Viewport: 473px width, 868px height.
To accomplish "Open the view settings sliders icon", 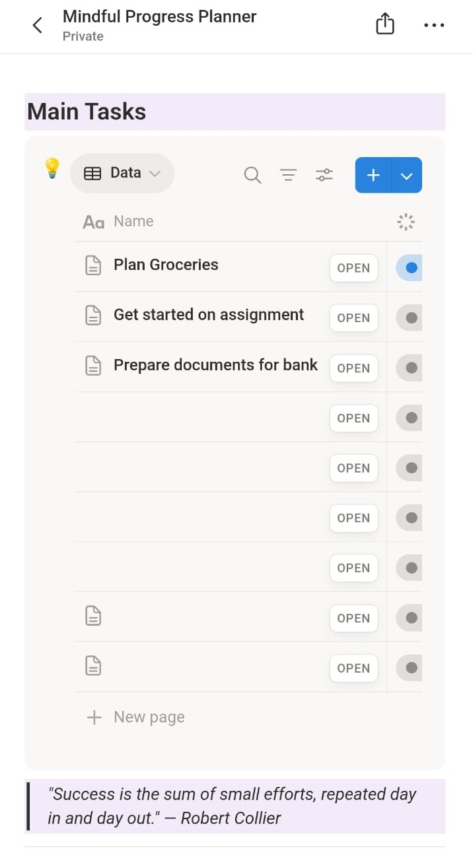I will 324,175.
